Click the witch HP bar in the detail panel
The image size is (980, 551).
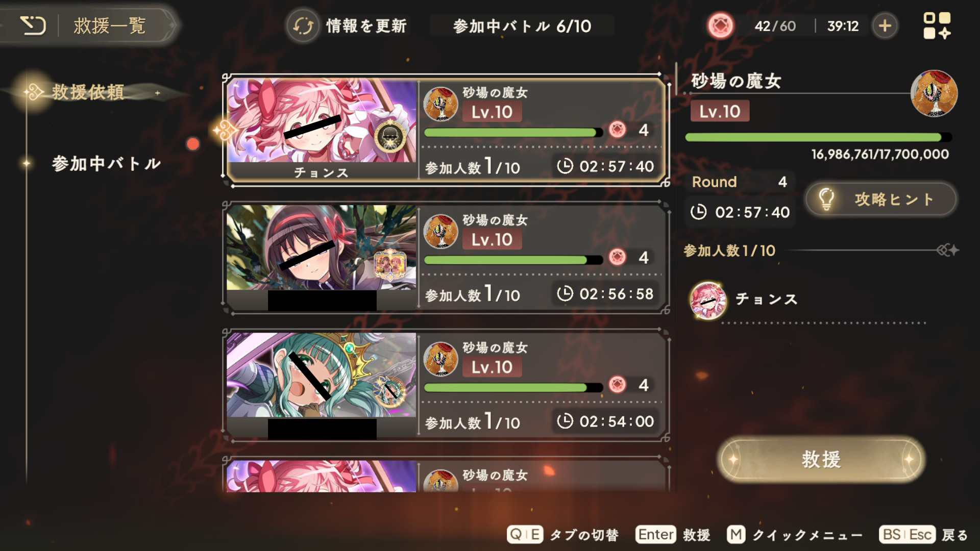point(818,137)
